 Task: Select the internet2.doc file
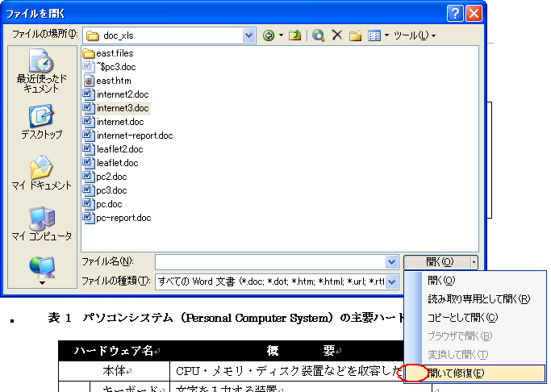coord(116,94)
